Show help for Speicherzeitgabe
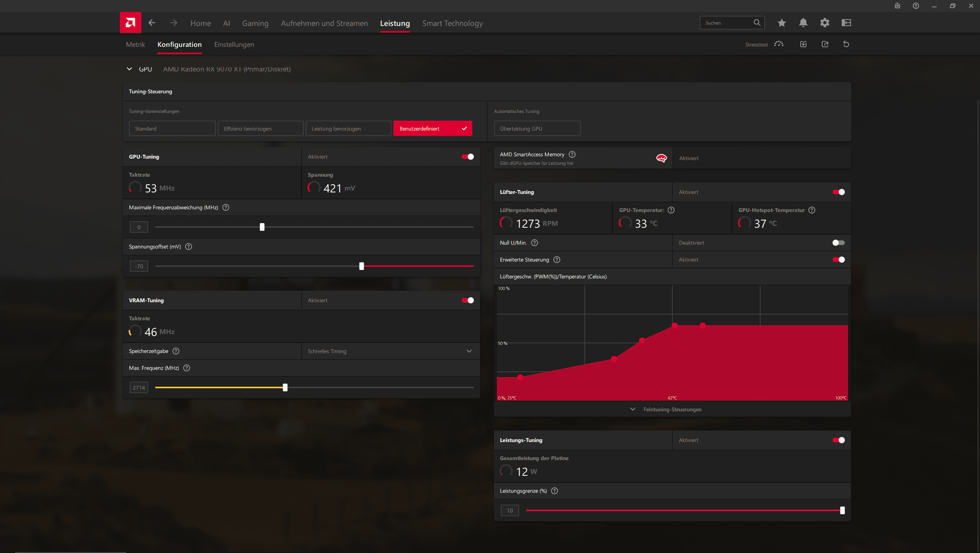This screenshot has height=553, width=980. coord(176,351)
